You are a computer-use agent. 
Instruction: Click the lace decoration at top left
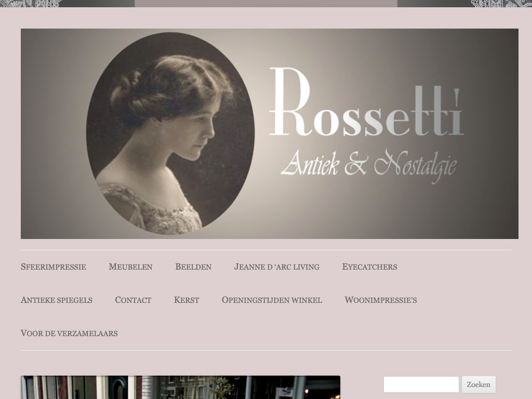point(31,4)
